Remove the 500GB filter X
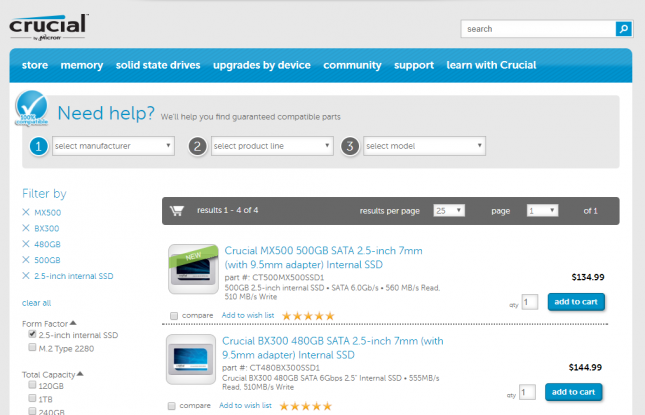The width and height of the screenshot is (645, 415). [x=26, y=260]
